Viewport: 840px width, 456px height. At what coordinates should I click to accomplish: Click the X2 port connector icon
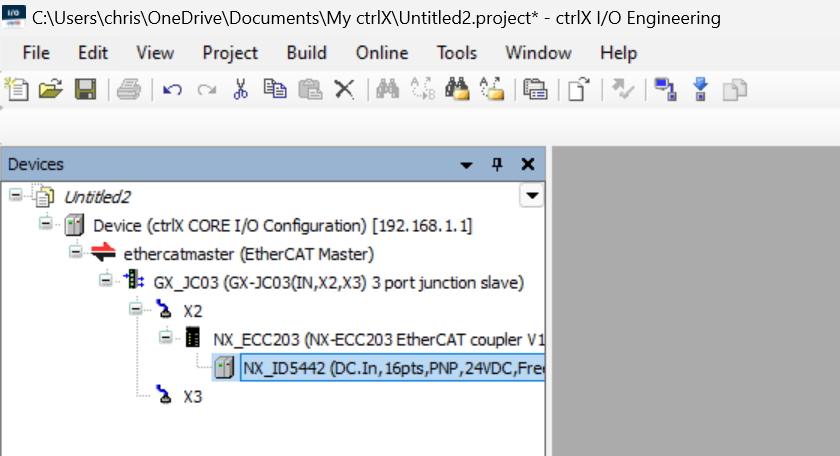164,309
